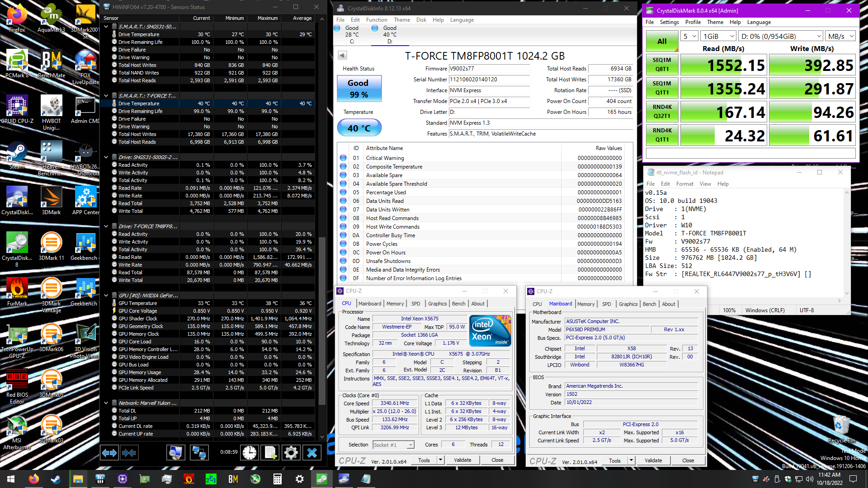Collapse GPU NVIDIA GeForce sensor group
This screenshot has height=488, width=868.
106,296
